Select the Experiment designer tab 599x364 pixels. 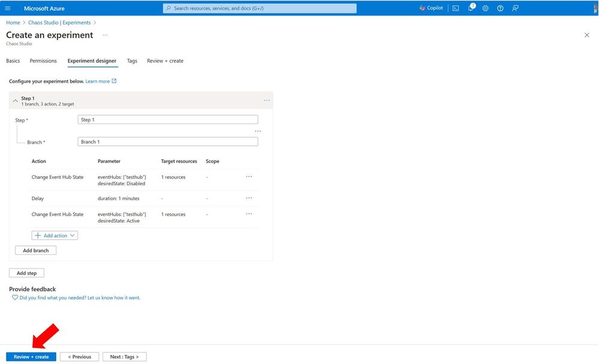point(92,61)
